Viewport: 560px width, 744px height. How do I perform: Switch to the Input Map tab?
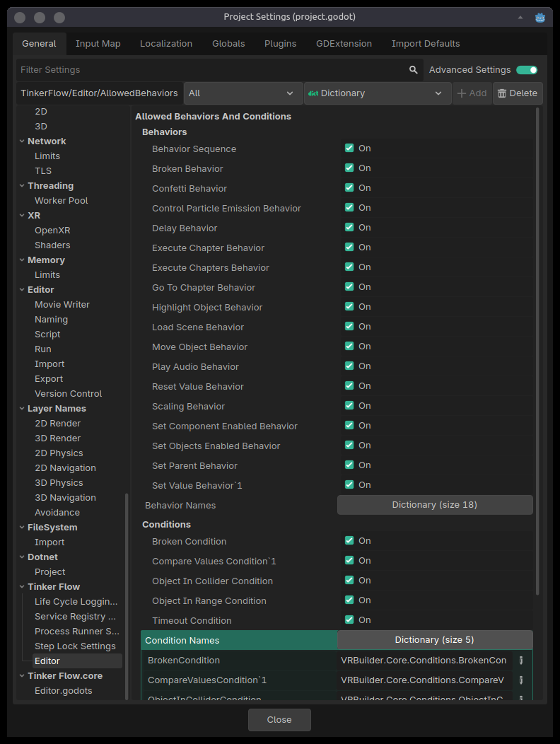coord(98,44)
